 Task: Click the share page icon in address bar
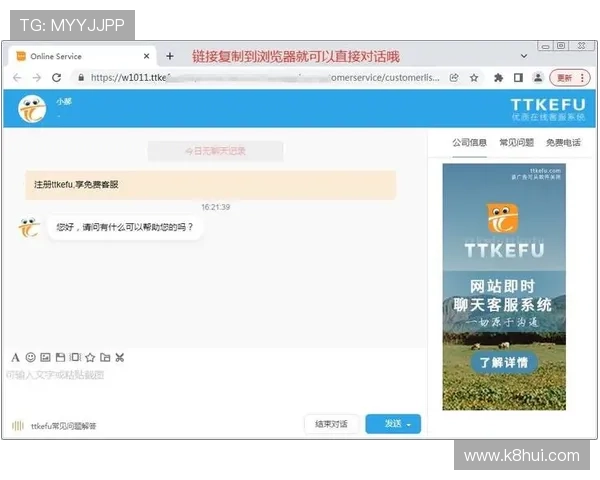(x=454, y=78)
